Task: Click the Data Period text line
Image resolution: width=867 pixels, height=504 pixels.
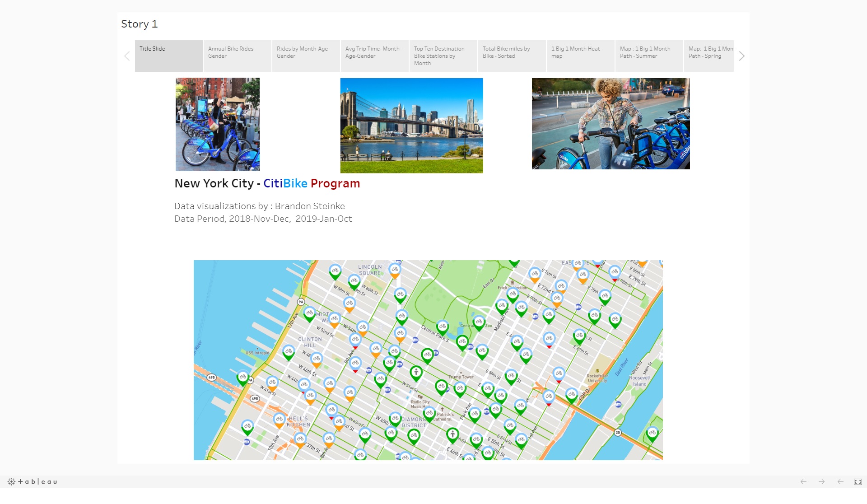Action: click(x=263, y=219)
